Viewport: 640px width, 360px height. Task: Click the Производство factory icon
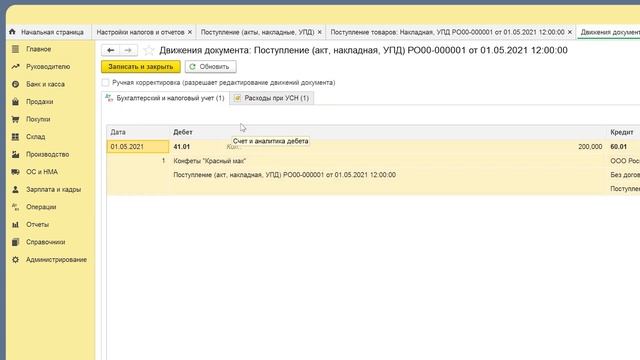click(16, 154)
